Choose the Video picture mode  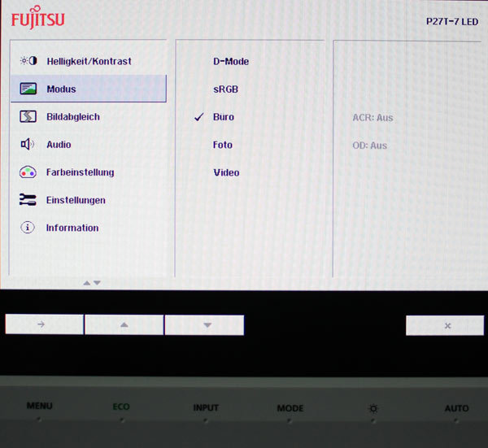click(x=226, y=172)
